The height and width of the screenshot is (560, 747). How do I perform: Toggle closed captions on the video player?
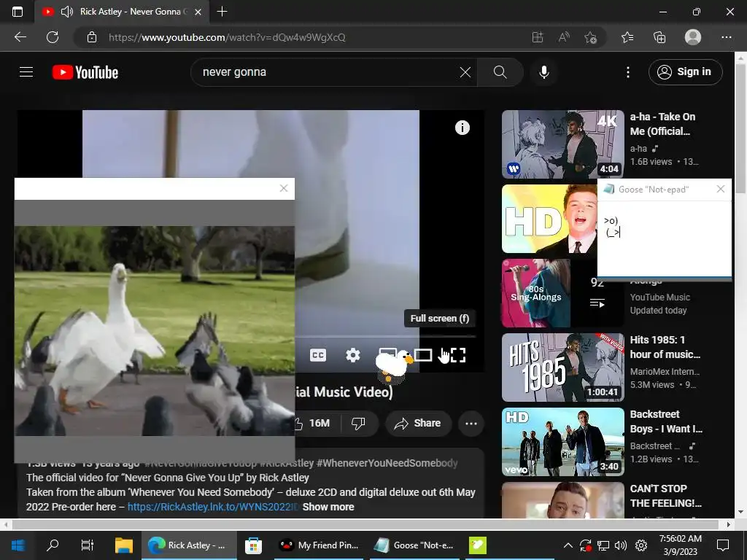tap(318, 355)
